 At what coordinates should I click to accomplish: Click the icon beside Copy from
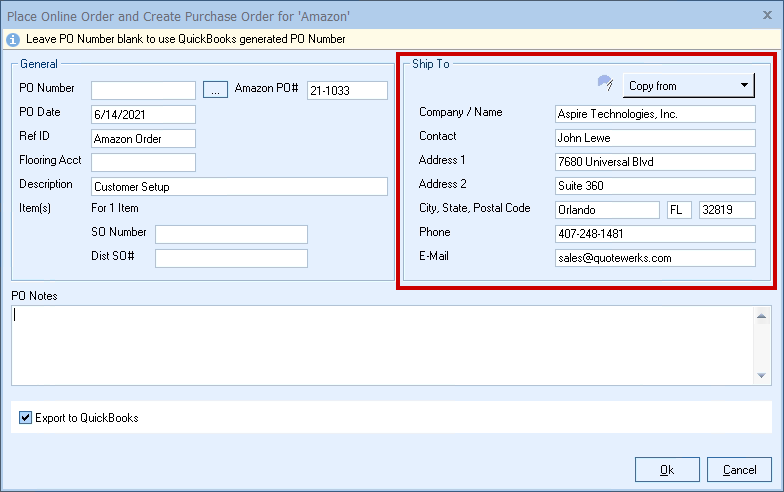pos(604,84)
